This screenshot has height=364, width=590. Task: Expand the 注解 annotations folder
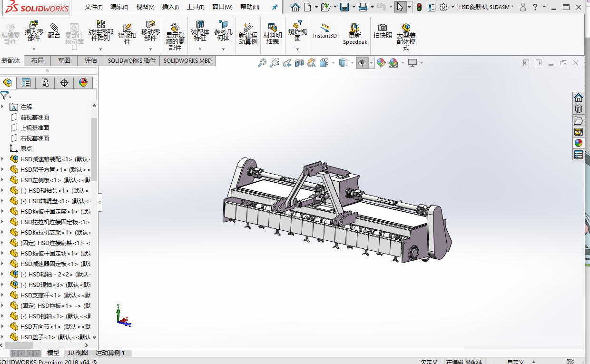click(x=2, y=107)
